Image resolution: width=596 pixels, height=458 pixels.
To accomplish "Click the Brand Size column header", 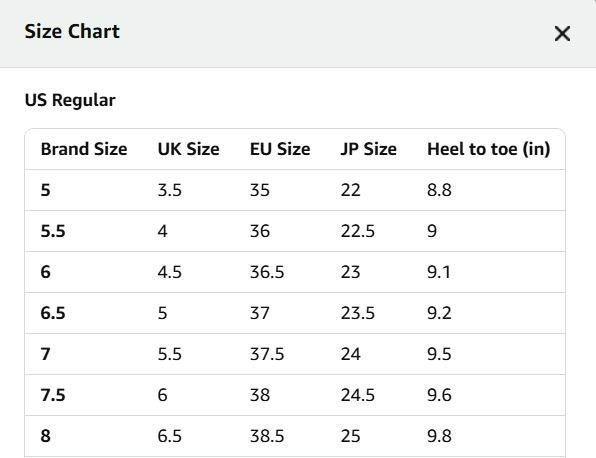I will pyautogui.click(x=84, y=149).
